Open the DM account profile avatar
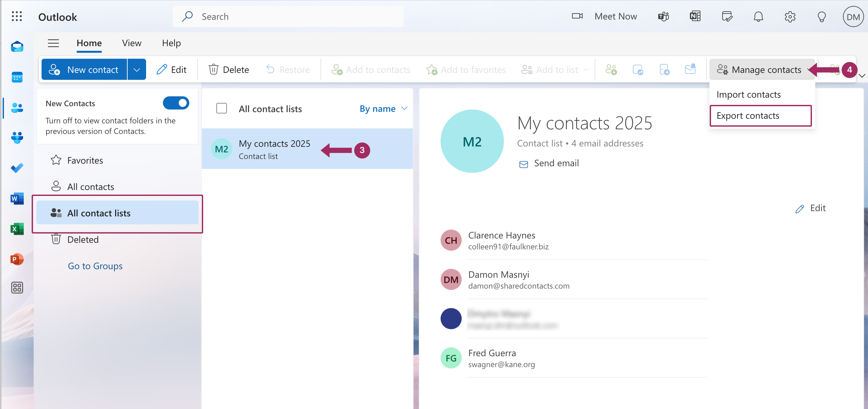Viewport: 868px width, 409px height. click(853, 16)
